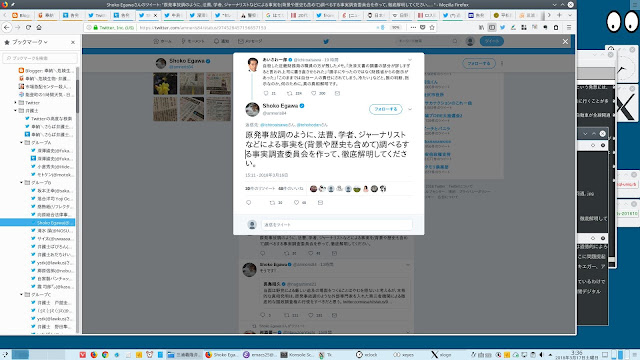
Task: Click the site identity lock icon
Action: pyautogui.click(x=96, y=27)
